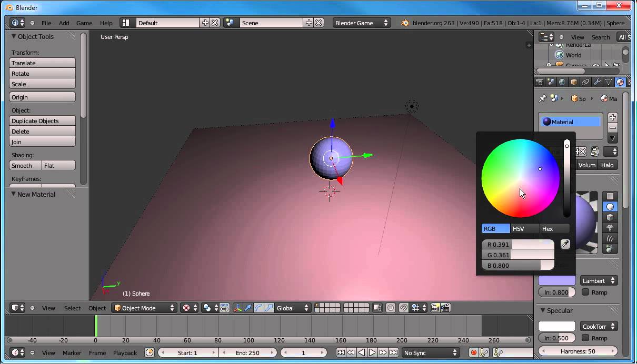
Task: Select large sphere with sky preview type
Action: pos(610,249)
